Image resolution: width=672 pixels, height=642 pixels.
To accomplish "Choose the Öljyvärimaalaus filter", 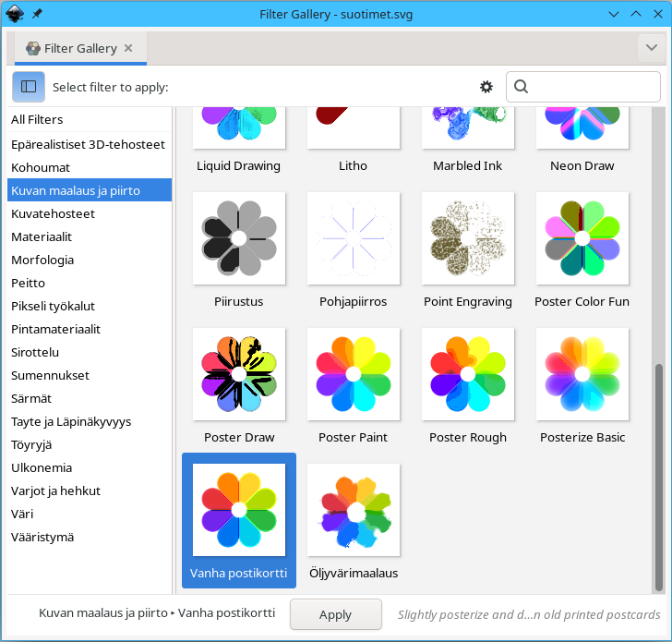I will (354, 510).
